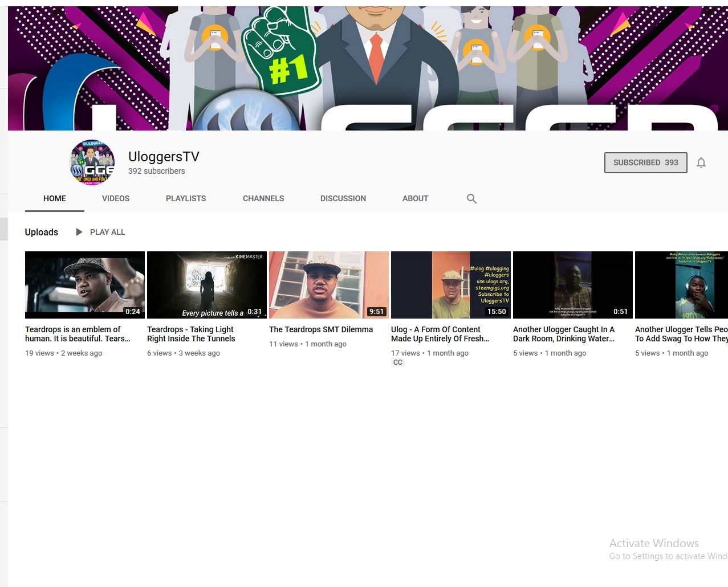728x587 pixels.
Task: Open the PLAYLISTS tab
Action: pyautogui.click(x=186, y=198)
